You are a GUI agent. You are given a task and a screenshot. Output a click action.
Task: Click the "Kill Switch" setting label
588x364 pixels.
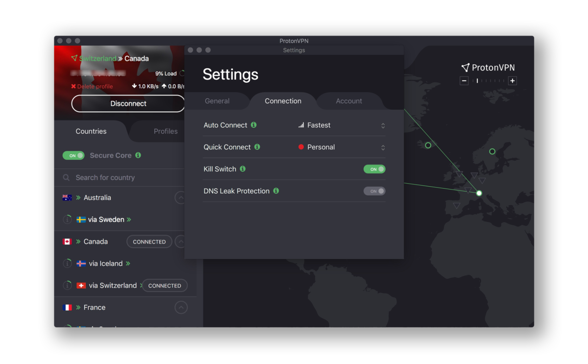[x=220, y=169]
